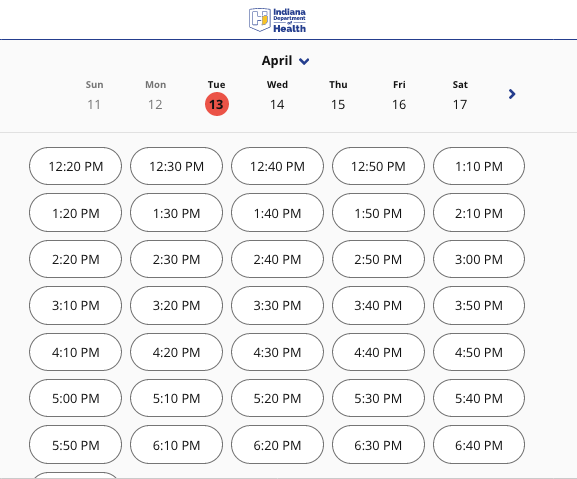Select Wednesday 14 date
577x479 pixels.
(277, 96)
